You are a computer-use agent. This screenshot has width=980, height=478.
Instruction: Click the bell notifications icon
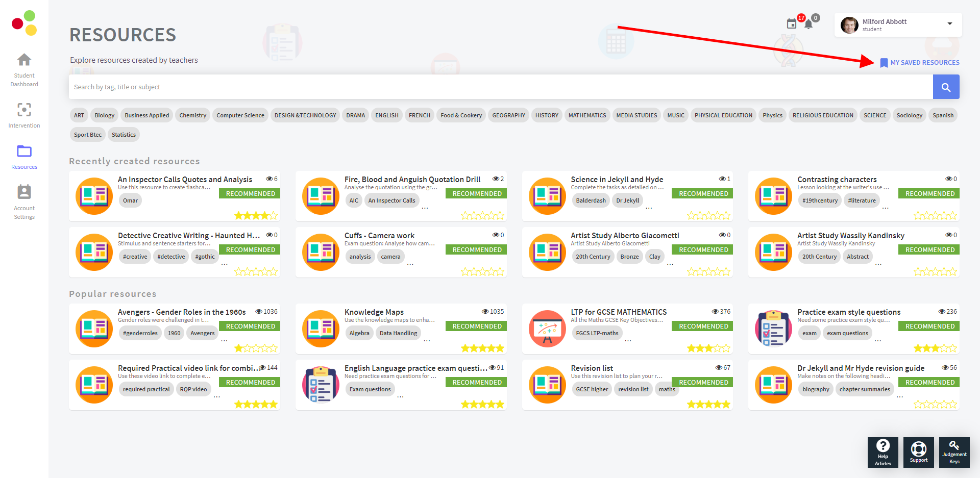point(808,24)
